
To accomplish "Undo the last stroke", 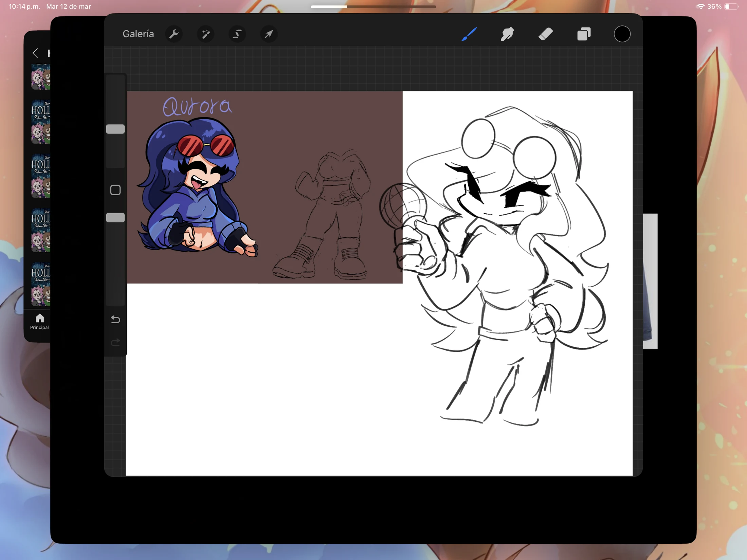I will (115, 319).
